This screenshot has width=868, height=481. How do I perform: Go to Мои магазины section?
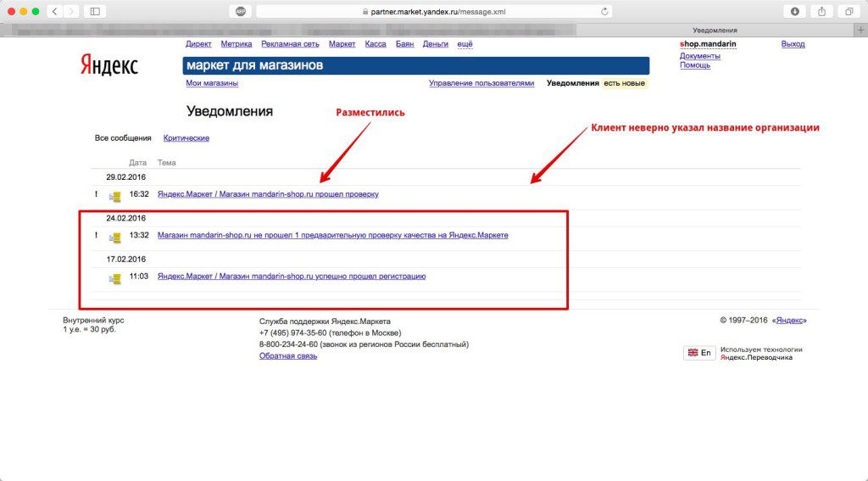[x=212, y=83]
